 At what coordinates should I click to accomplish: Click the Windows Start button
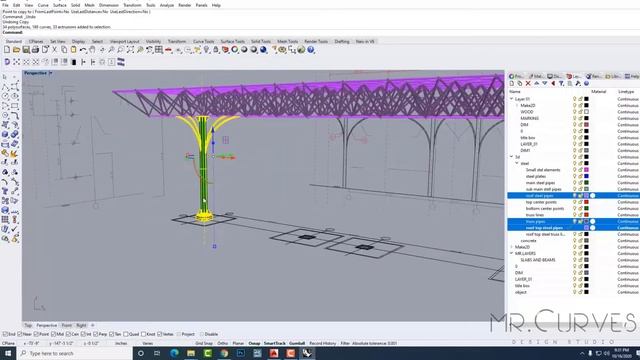click(8, 353)
